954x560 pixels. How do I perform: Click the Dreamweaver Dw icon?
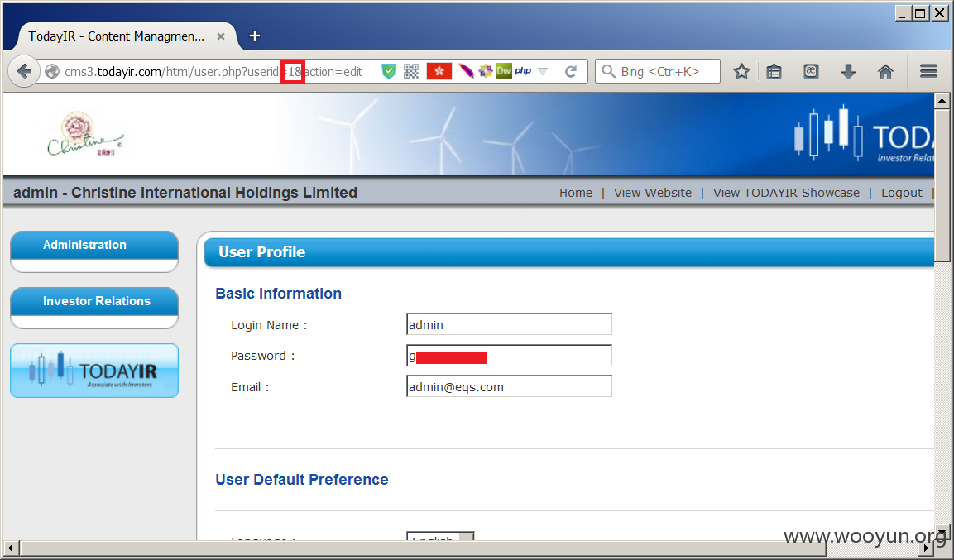[504, 71]
